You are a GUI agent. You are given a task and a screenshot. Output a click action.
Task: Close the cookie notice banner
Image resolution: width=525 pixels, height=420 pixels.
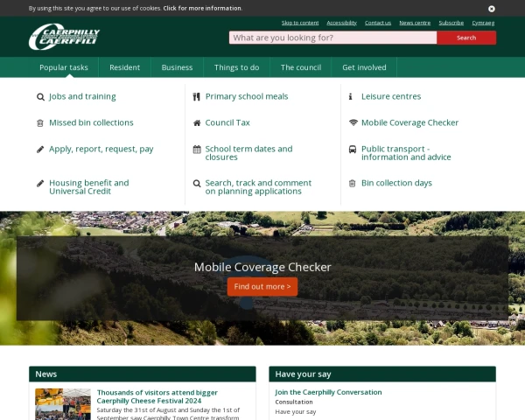(x=491, y=9)
